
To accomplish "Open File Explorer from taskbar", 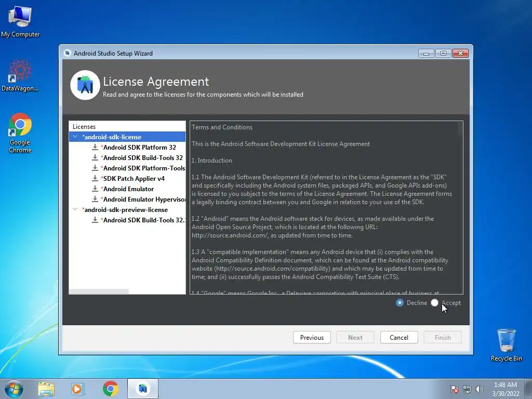I will (46, 389).
